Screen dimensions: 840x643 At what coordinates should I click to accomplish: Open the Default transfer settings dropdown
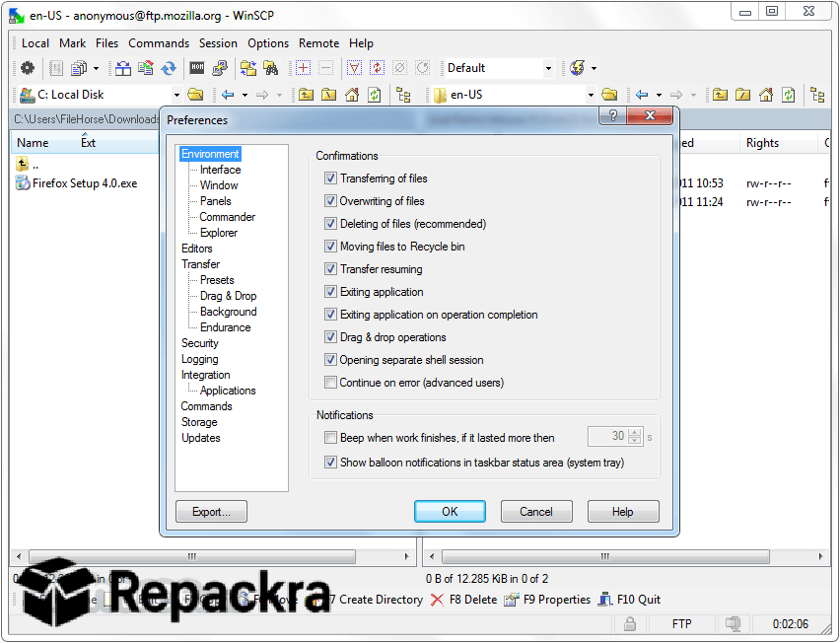click(x=548, y=69)
